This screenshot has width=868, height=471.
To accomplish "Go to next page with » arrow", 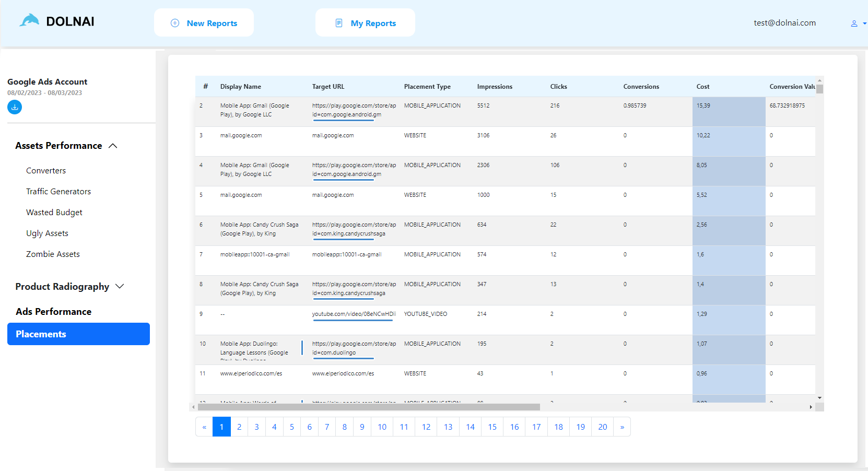I will (x=622, y=427).
